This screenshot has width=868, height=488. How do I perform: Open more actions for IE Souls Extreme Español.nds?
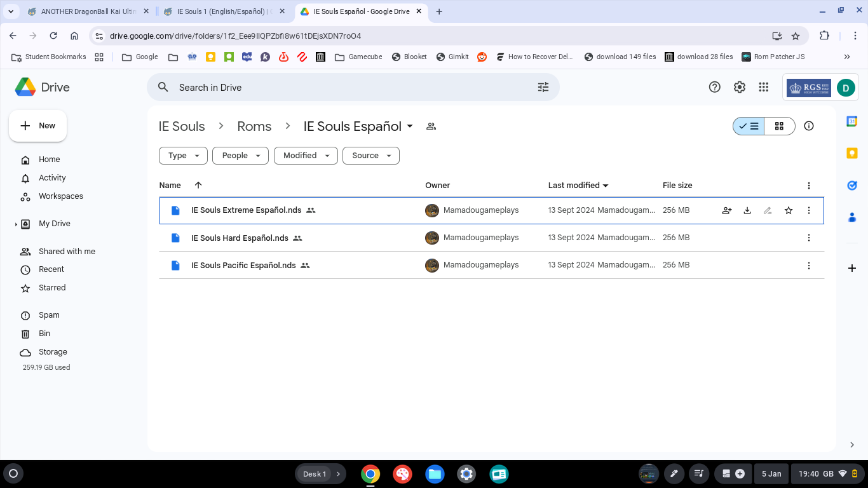click(809, 210)
